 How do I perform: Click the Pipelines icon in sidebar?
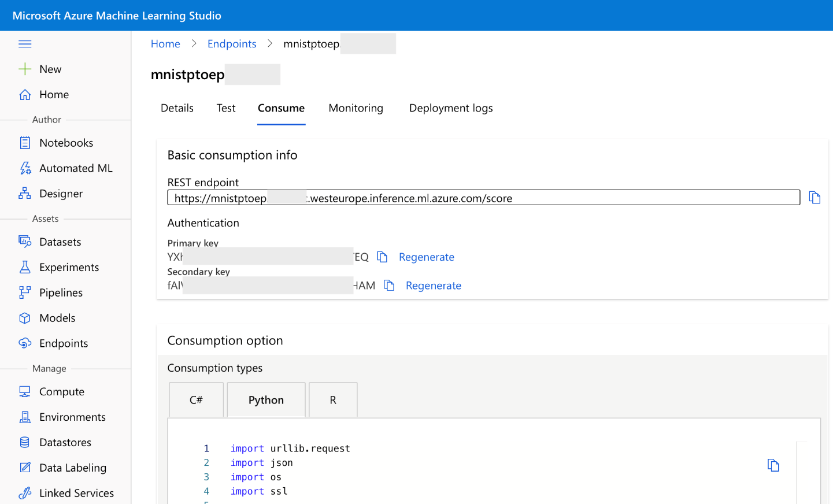(x=25, y=292)
